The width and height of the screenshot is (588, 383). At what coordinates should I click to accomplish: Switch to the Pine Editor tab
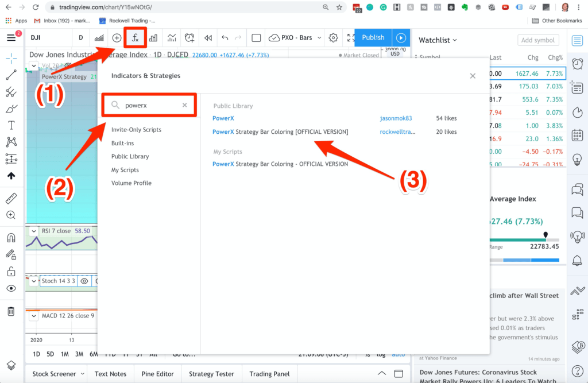point(157,374)
